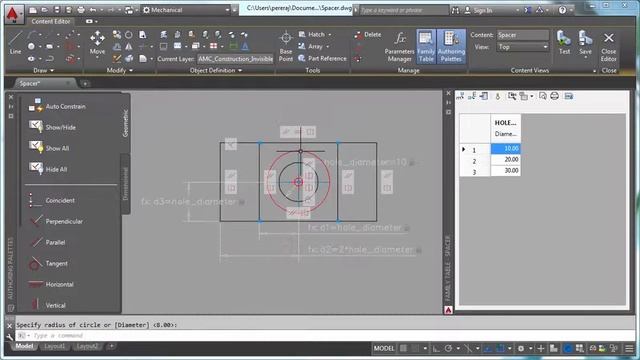The image size is (640, 360).
Task: Toggle ortho mode in status bar
Action: pyautogui.click(x=436, y=348)
